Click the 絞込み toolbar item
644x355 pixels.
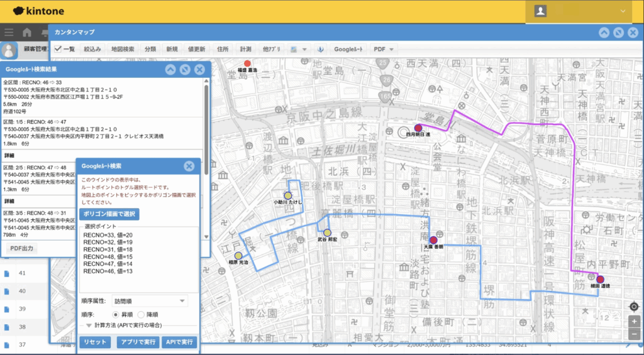coord(92,49)
